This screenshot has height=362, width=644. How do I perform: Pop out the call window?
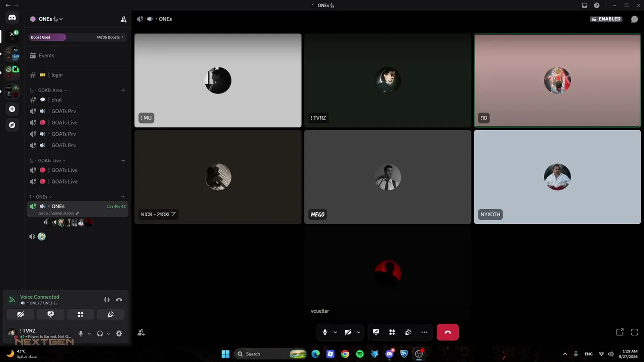click(x=620, y=332)
